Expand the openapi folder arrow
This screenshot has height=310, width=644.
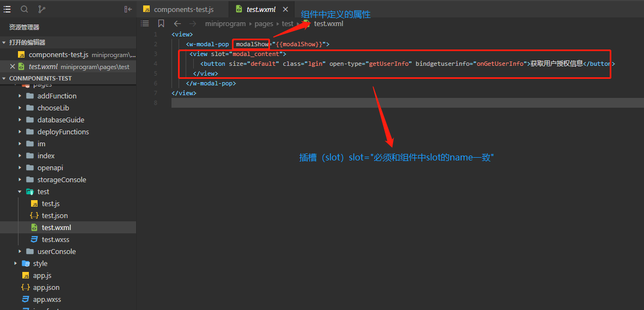pos(20,168)
